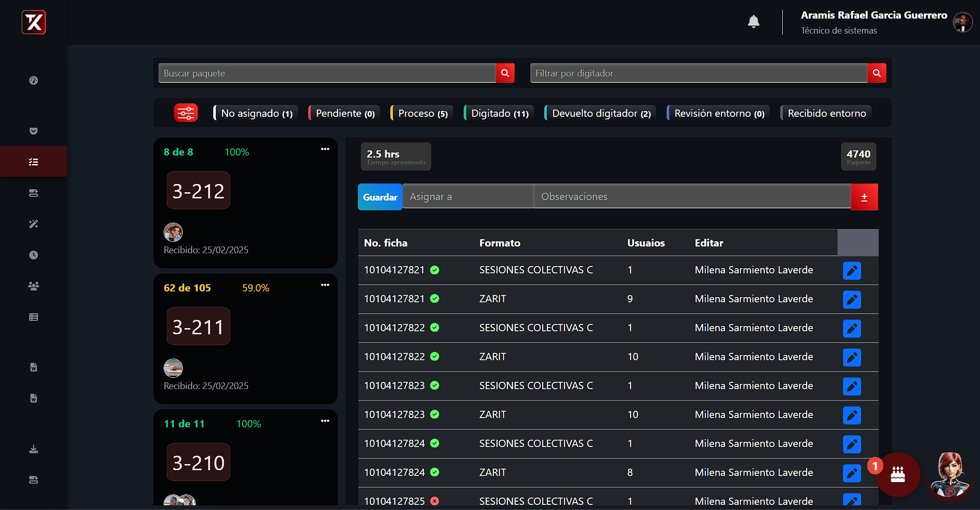Click the download icon in the sidebar
This screenshot has height=510, width=980.
[34, 449]
